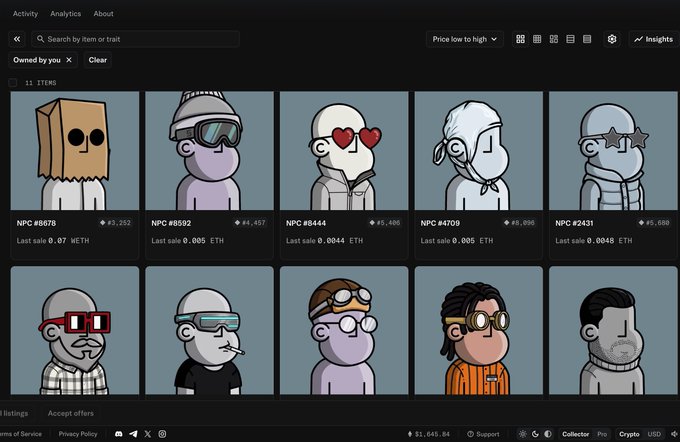Click rarity rank #5,680 on NPC #2431

(654, 223)
